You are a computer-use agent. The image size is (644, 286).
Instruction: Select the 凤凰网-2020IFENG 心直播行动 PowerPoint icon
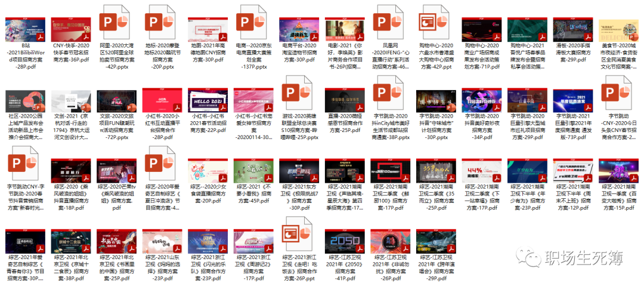coord(388,22)
